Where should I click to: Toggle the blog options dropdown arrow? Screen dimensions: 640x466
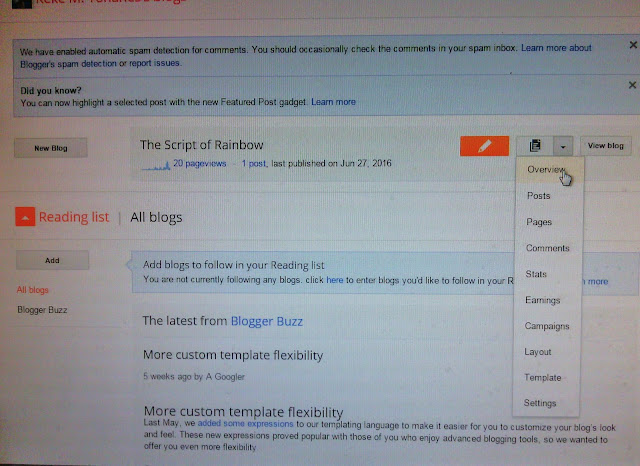563,146
